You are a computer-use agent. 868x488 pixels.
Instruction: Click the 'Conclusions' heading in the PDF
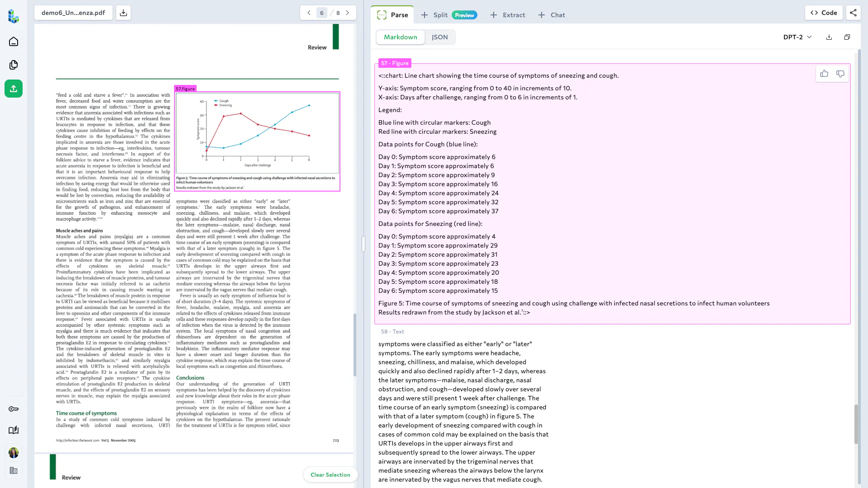[x=190, y=378]
